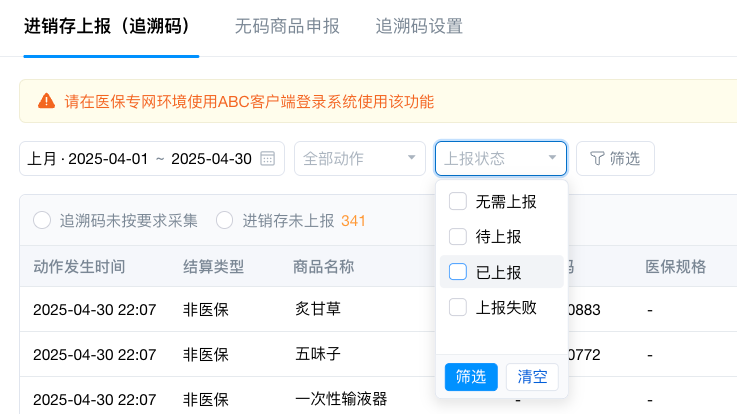Screen dimensions: 737x414
Task: Click the date range input field
Action: tap(140, 158)
